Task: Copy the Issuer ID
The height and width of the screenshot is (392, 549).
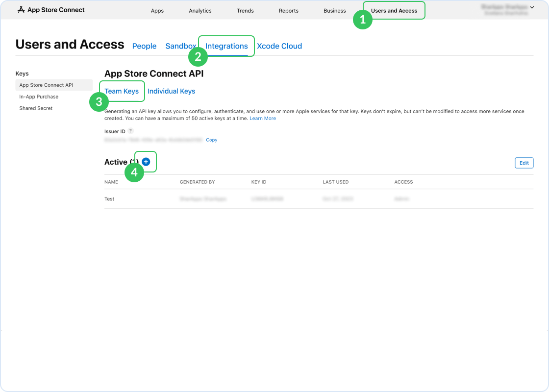Action: (x=211, y=140)
